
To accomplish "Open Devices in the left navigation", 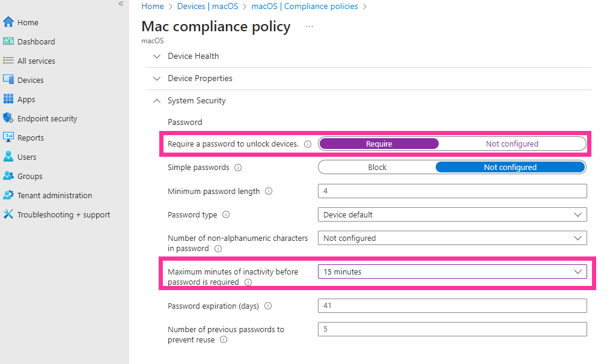I will (x=30, y=80).
